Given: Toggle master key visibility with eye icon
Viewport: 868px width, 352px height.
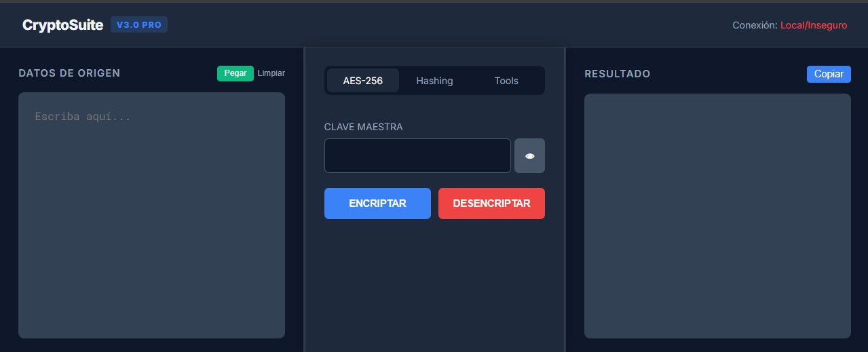Looking at the screenshot, I should point(529,156).
